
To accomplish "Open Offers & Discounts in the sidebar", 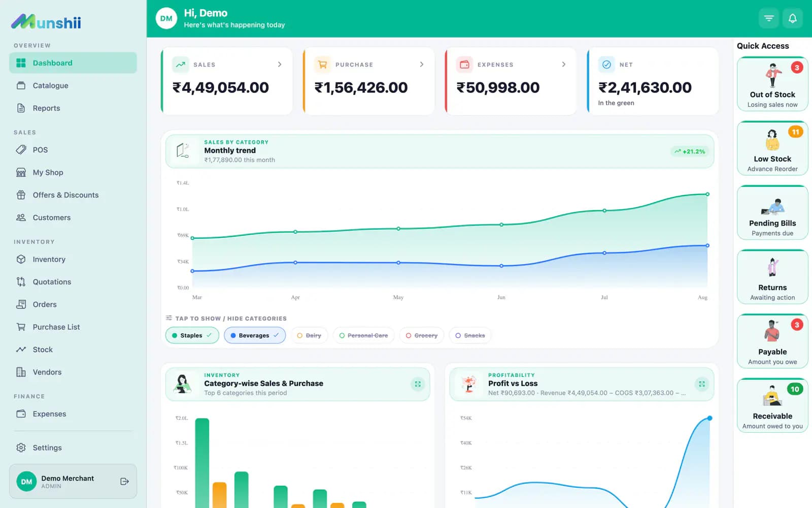I will tap(73, 195).
